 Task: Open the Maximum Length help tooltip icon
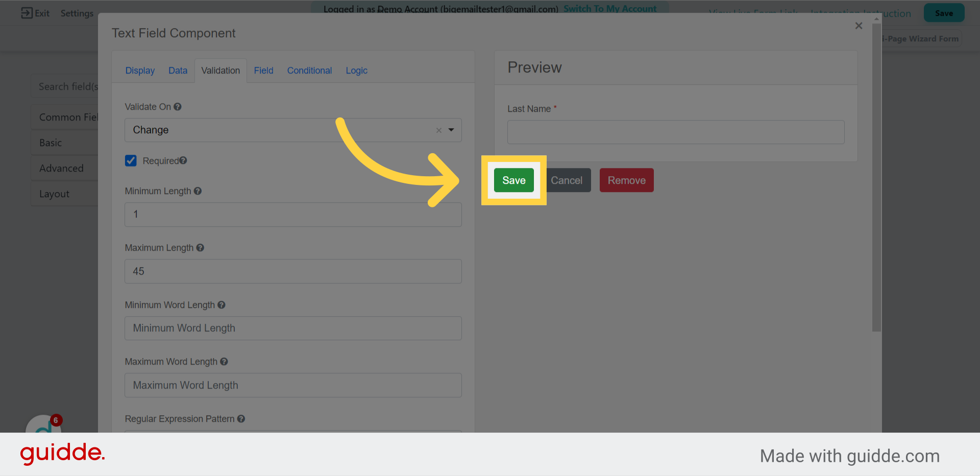200,248
